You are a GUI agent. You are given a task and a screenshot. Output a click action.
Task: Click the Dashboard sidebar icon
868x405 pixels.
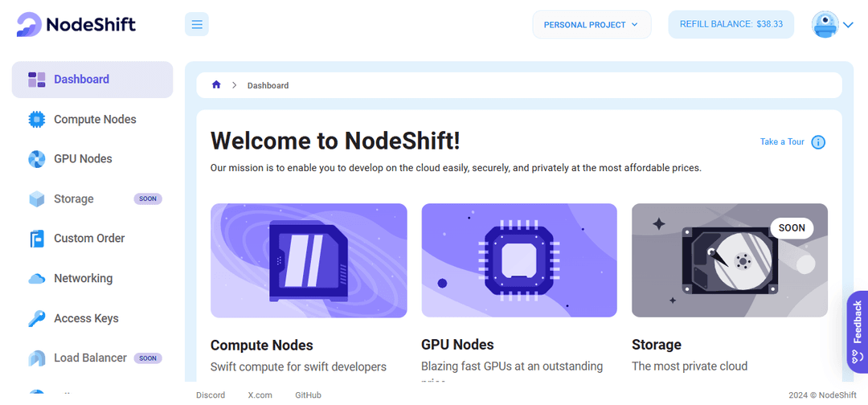(x=36, y=80)
